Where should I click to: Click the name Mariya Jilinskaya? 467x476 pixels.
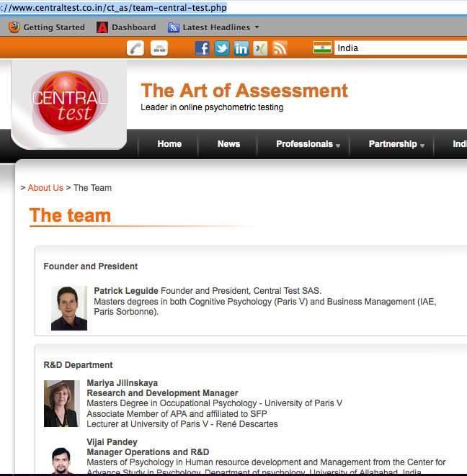(x=122, y=383)
